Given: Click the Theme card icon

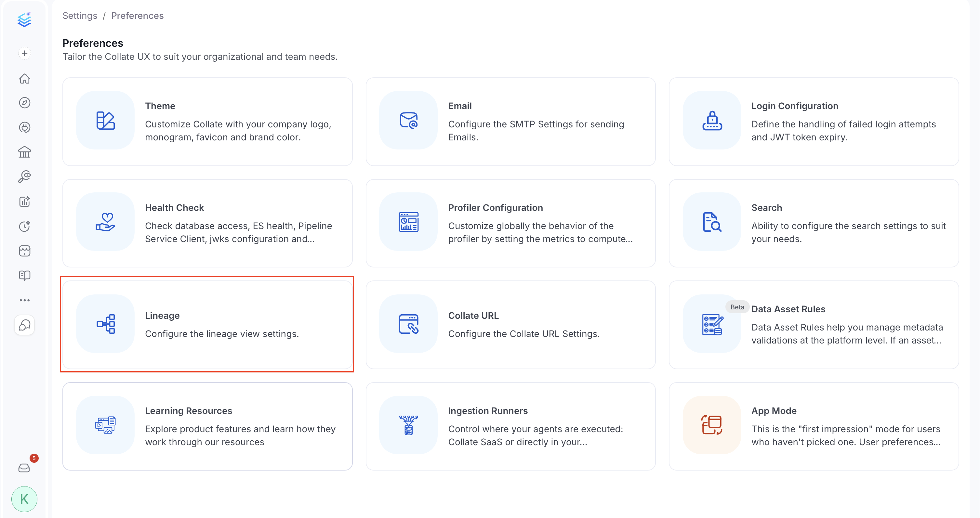Looking at the screenshot, I should point(105,121).
